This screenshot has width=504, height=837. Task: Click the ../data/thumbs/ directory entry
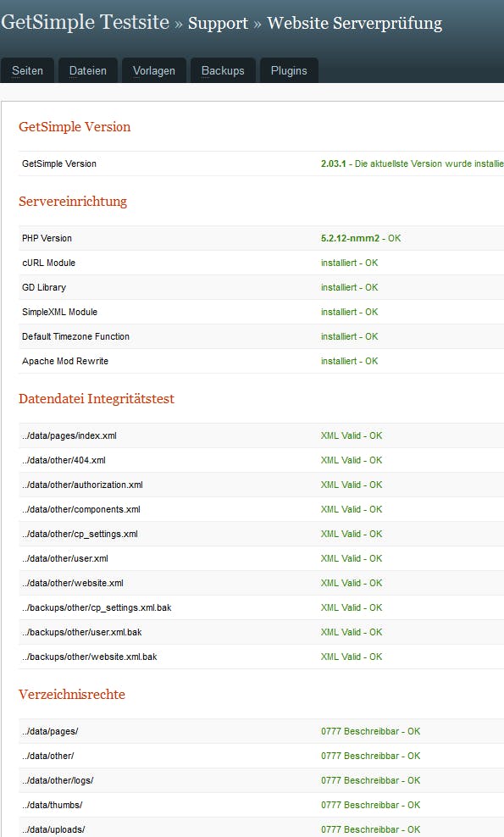pyautogui.click(x=53, y=806)
